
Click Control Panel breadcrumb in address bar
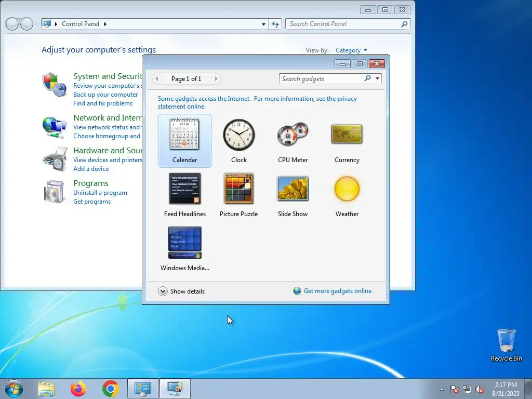pos(81,24)
